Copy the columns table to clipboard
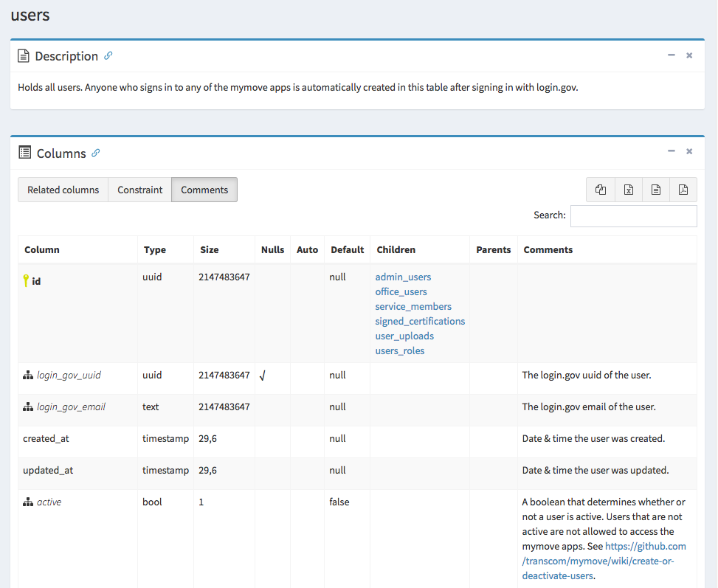 pyautogui.click(x=600, y=190)
